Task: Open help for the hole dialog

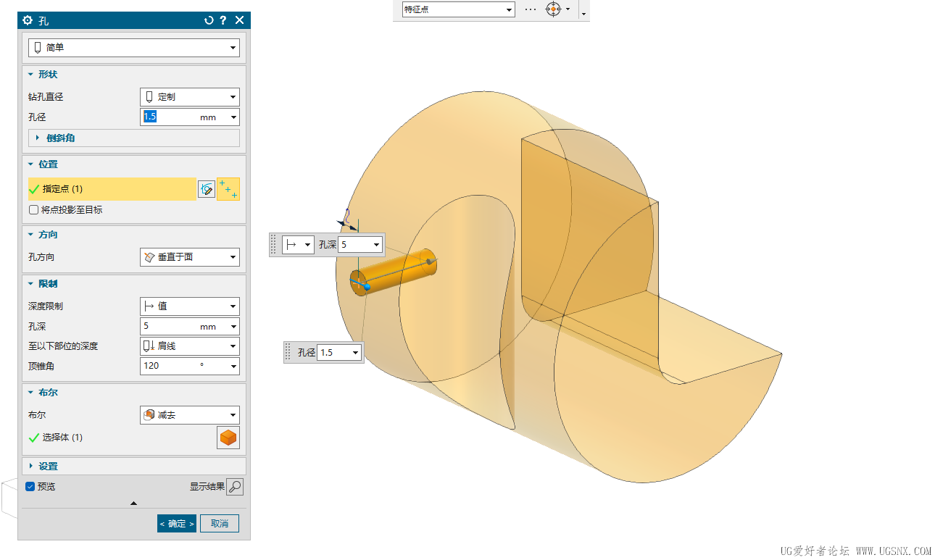Action: [x=223, y=20]
